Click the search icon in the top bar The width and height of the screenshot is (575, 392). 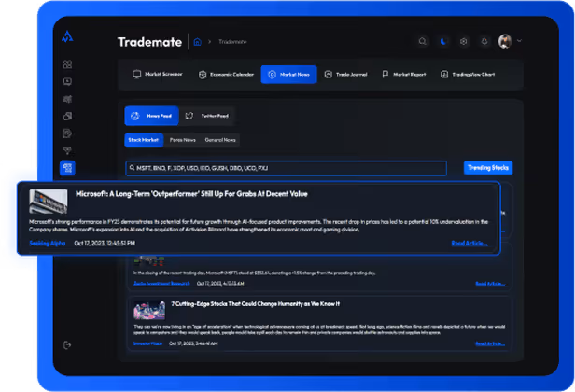423,42
